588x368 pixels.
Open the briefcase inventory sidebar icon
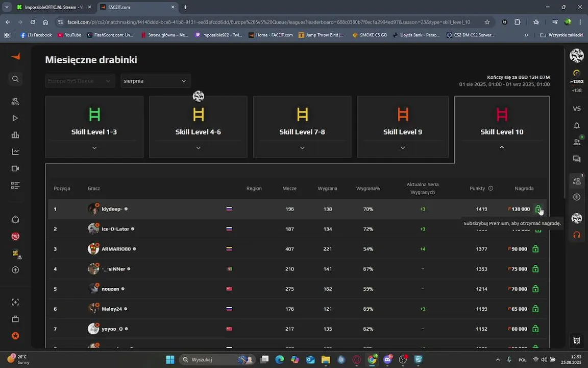coord(15,319)
